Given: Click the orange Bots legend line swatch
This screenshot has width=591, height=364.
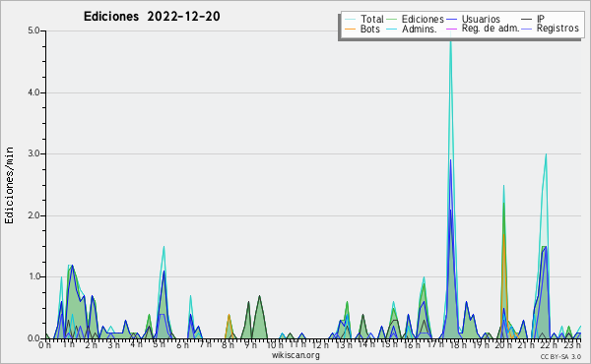Looking at the screenshot, I should (350, 29).
